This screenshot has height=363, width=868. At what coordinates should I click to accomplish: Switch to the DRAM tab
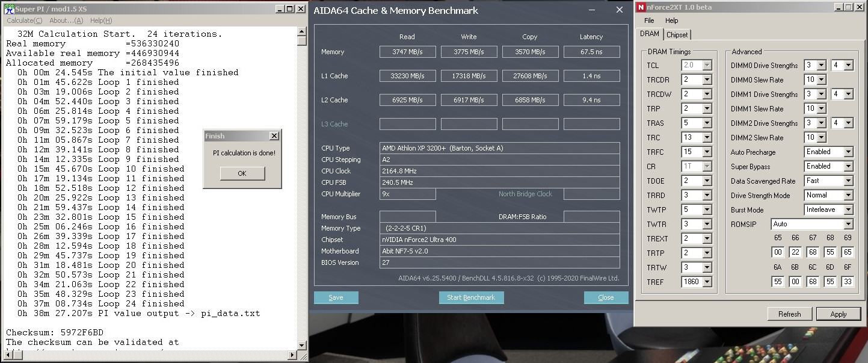649,34
